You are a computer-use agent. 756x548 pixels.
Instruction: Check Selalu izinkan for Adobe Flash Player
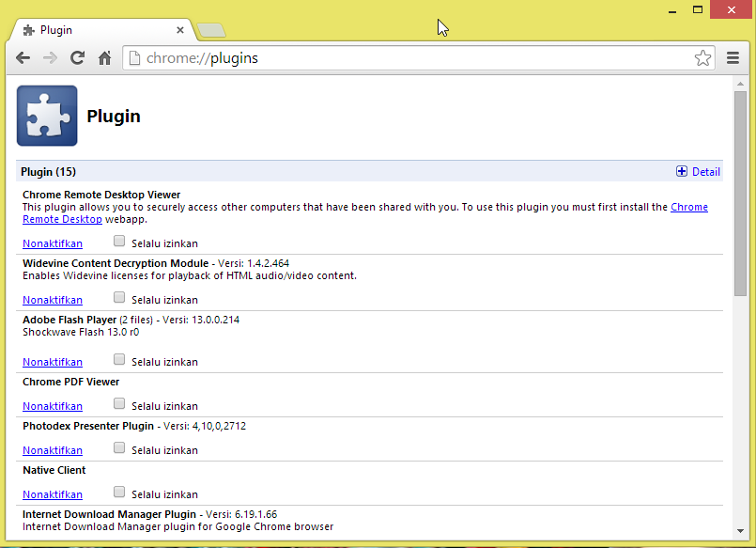(x=119, y=360)
